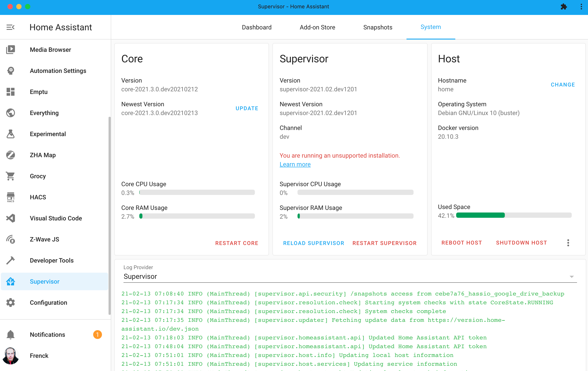Open browser three-dot menu
588x371 pixels.
pos(581,7)
